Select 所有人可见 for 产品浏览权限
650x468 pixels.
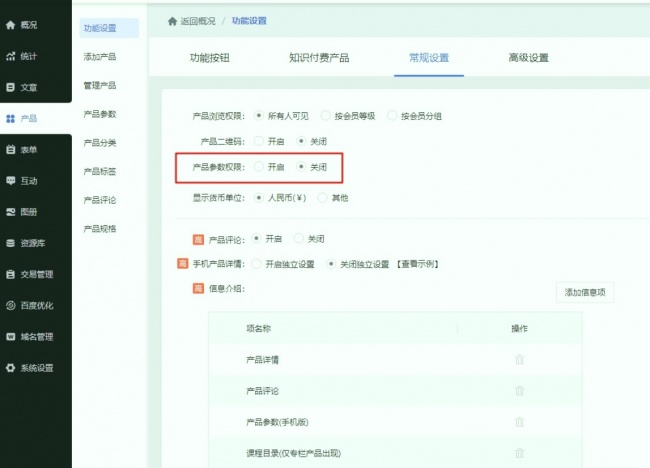coord(259,116)
